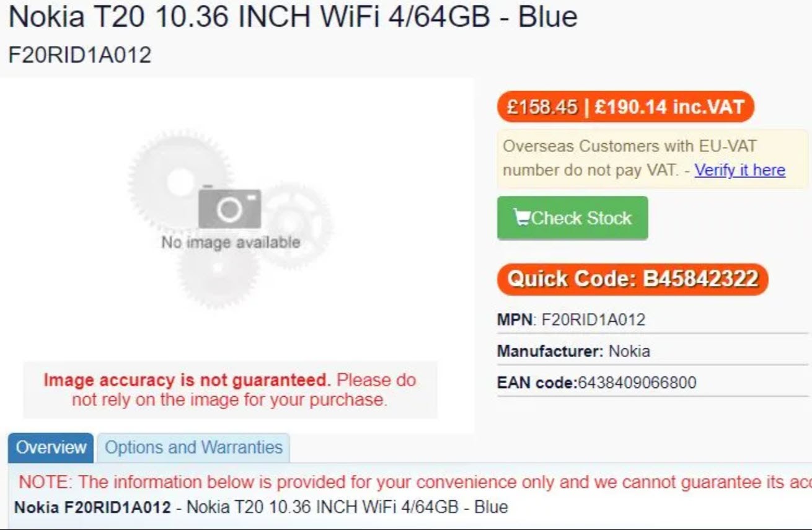The width and height of the screenshot is (812, 530).
Task: Click the large gear in placeholder image
Action: click(x=180, y=180)
